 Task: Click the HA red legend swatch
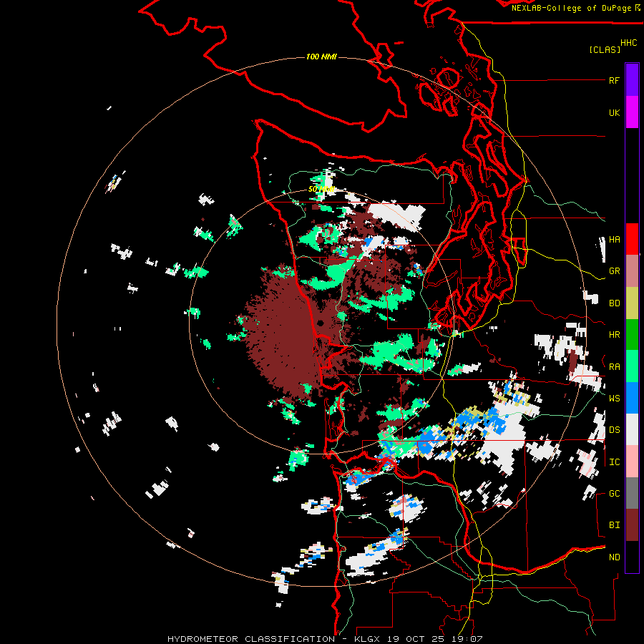pyautogui.click(x=632, y=239)
